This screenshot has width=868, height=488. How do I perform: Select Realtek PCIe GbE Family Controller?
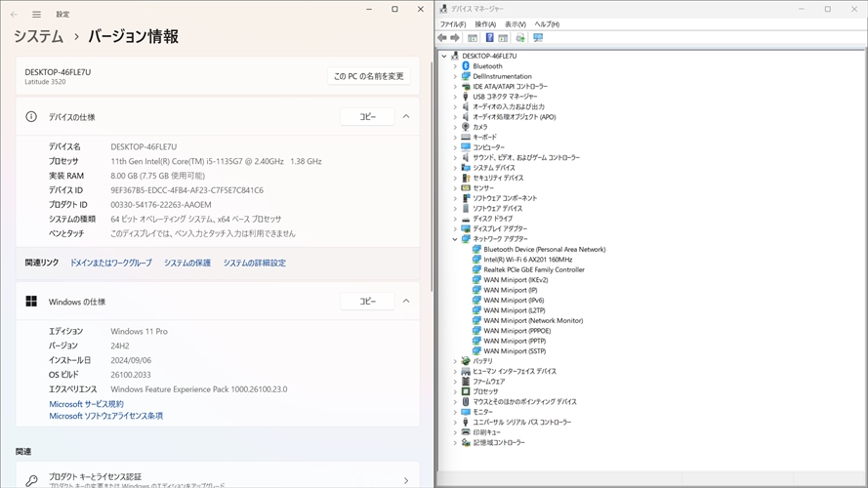tap(533, 269)
